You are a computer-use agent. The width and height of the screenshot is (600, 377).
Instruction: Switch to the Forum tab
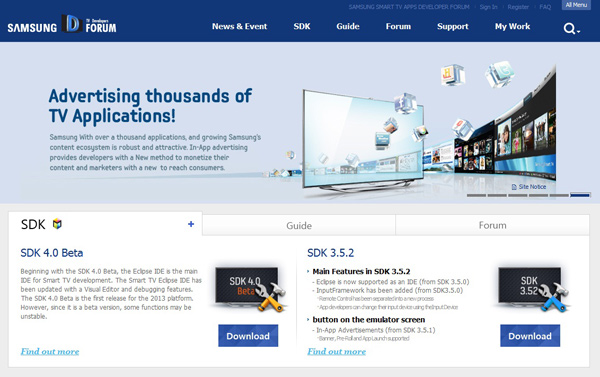tap(492, 225)
